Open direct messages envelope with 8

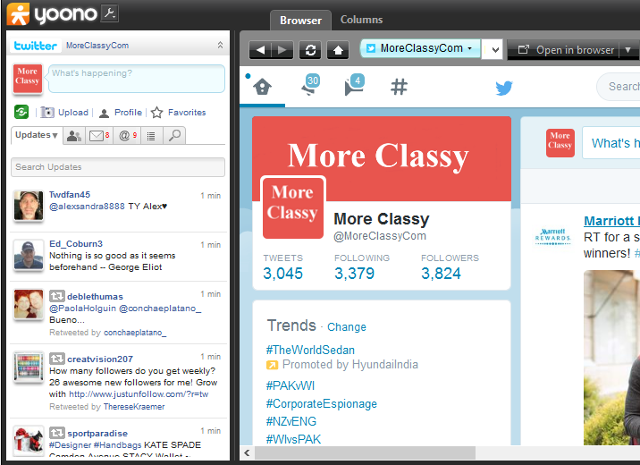tap(99, 136)
